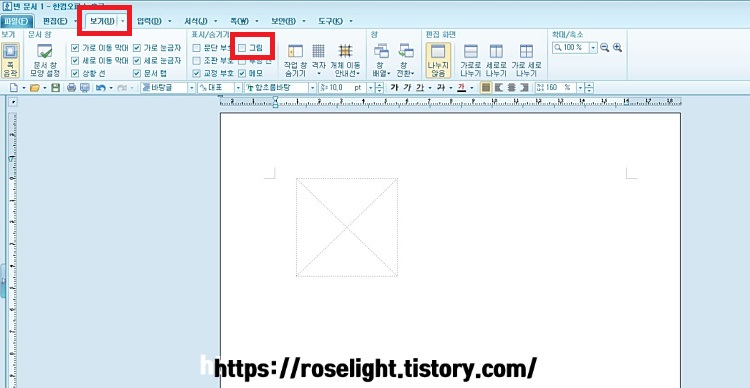This screenshot has width=750, height=388.
Task: Open the 도구(K) menu
Action: (331, 21)
